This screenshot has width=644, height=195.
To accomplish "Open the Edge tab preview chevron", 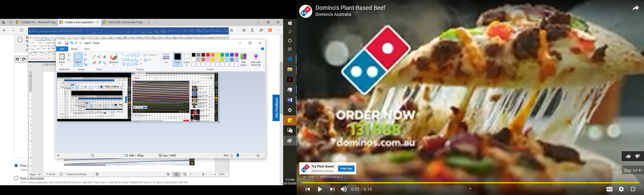I will tap(156, 22).
